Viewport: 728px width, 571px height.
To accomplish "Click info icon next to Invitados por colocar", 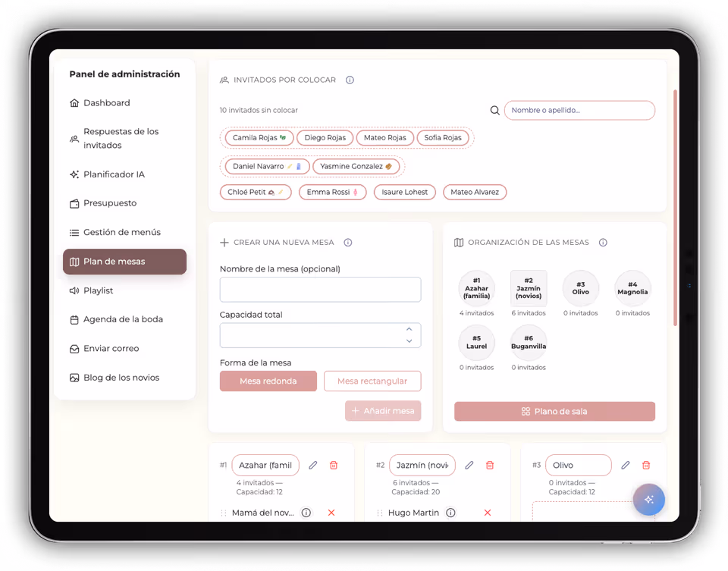I will (x=350, y=80).
